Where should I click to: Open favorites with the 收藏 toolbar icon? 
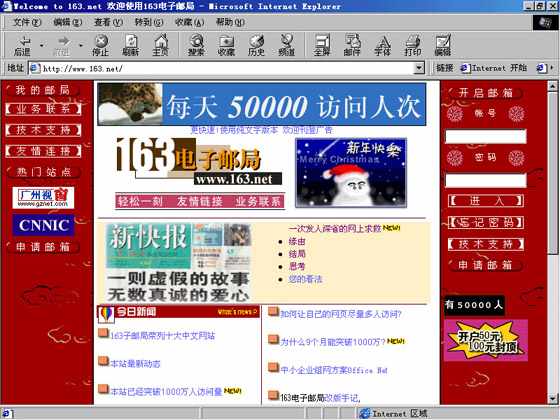[226, 45]
